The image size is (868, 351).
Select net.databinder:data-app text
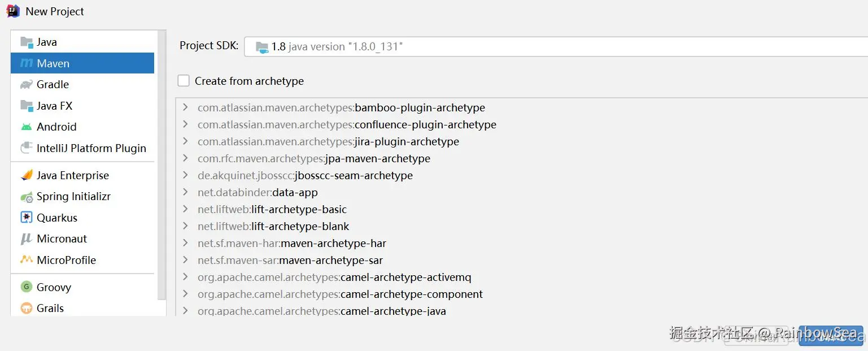(x=258, y=192)
